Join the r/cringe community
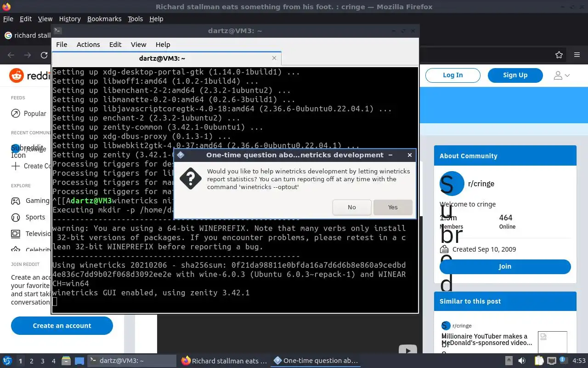Image resolution: width=588 pixels, height=368 pixels. pyautogui.click(x=505, y=266)
